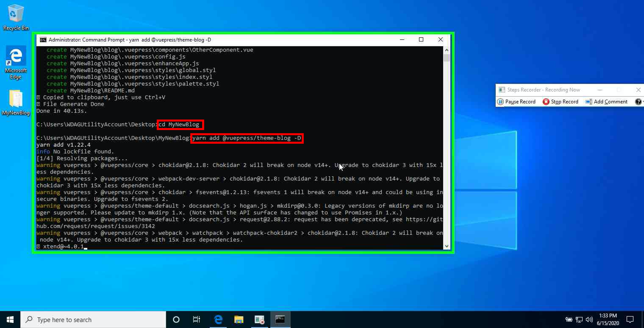This screenshot has height=328, width=644.
Task: Click the 'index.styl' create line
Action: coord(130,77)
